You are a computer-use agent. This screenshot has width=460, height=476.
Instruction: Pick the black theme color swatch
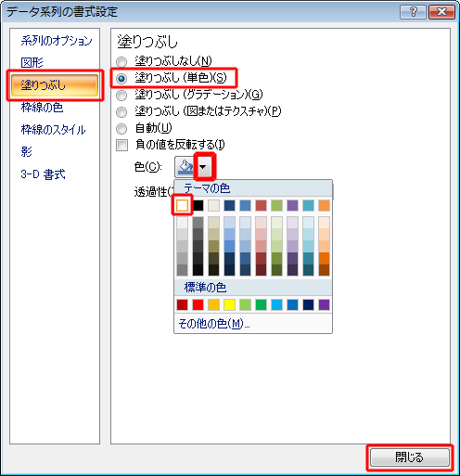(198, 205)
